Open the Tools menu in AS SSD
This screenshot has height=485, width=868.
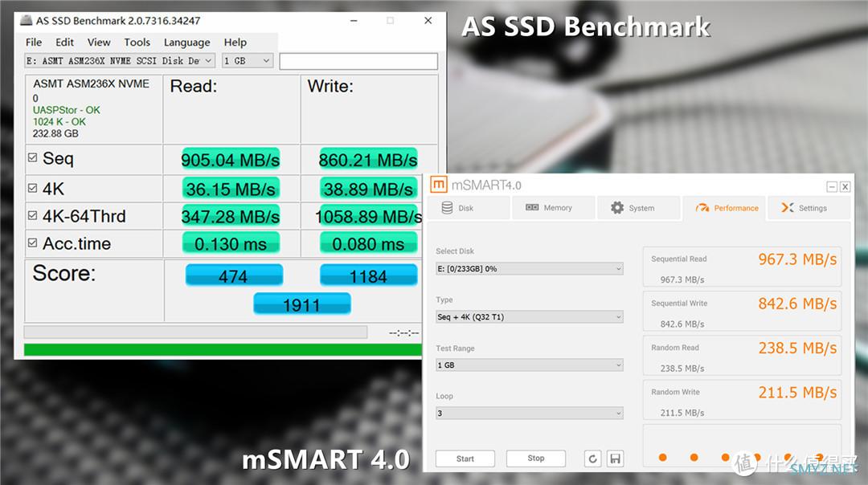coord(137,42)
